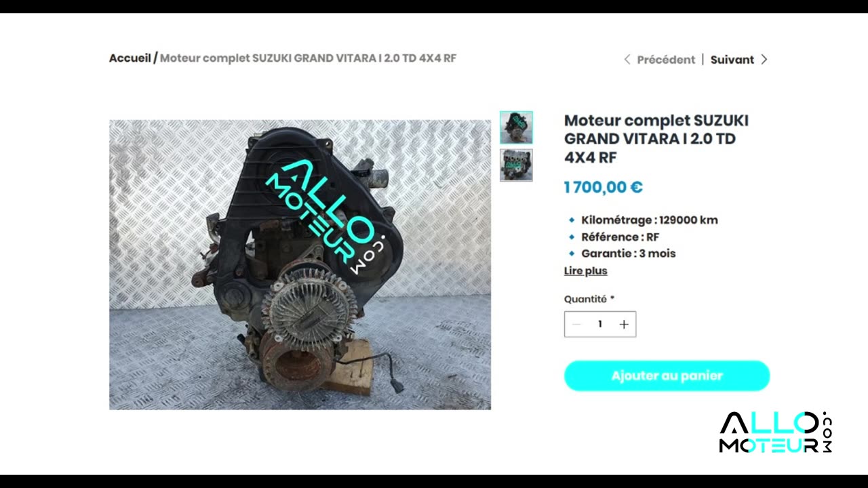Image resolution: width=868 pixels, height=488 pixels.
Task: Decrease quantity with the minus icon
Action: pos(576,324)
